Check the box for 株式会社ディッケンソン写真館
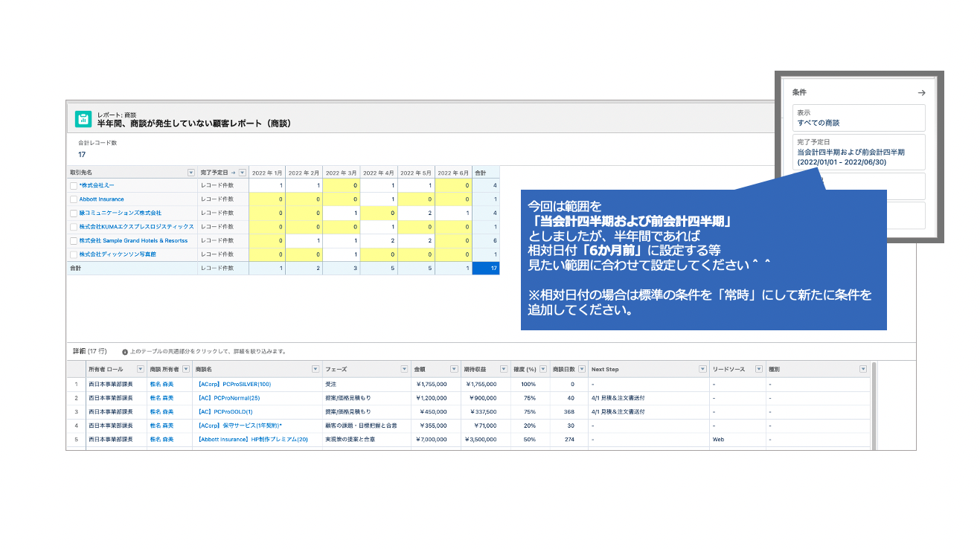The height and width of the screenshot is (549, 980). (74, 254)
